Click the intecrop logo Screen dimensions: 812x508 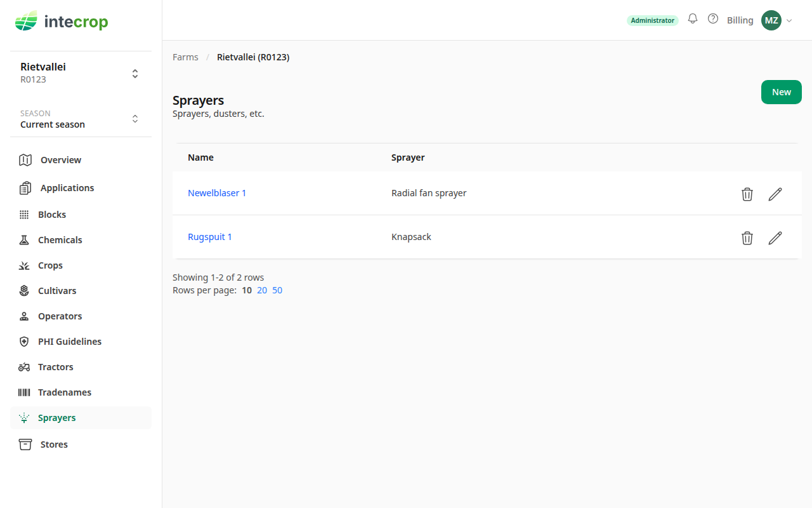(62, 22)
